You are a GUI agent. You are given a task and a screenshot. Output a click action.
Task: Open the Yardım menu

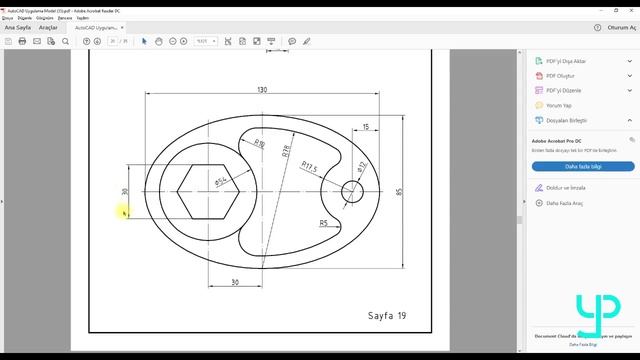coord(82,18)
